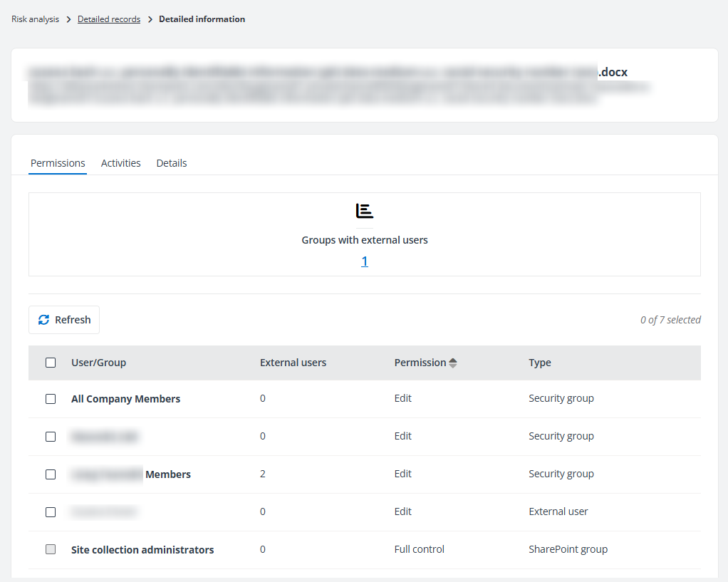Viewport: 728px width, 582px height.
Task: Check the Site collection administrators row
Action: [51, 549]
